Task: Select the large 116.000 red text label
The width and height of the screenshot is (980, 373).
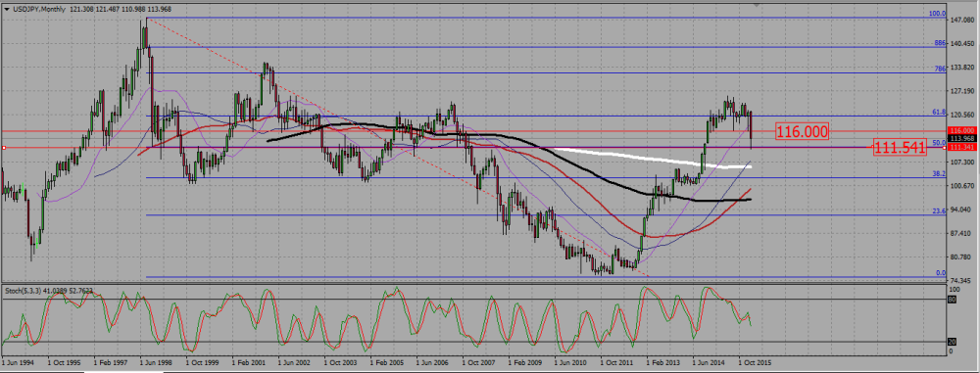Action: pyautogui.click(x=803, y=131)
